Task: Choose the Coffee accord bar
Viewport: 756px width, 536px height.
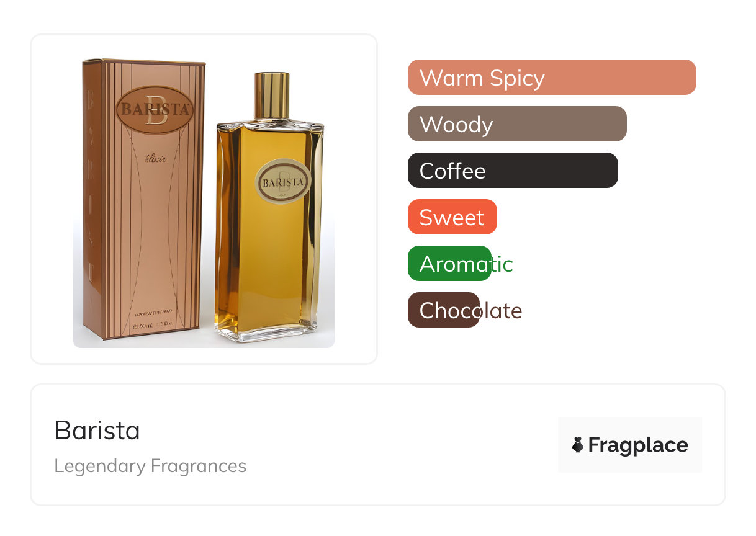Action: click(513, 171)
